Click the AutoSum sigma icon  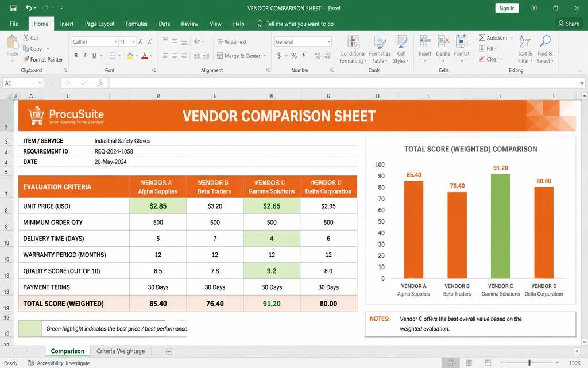tap(482, 37)
